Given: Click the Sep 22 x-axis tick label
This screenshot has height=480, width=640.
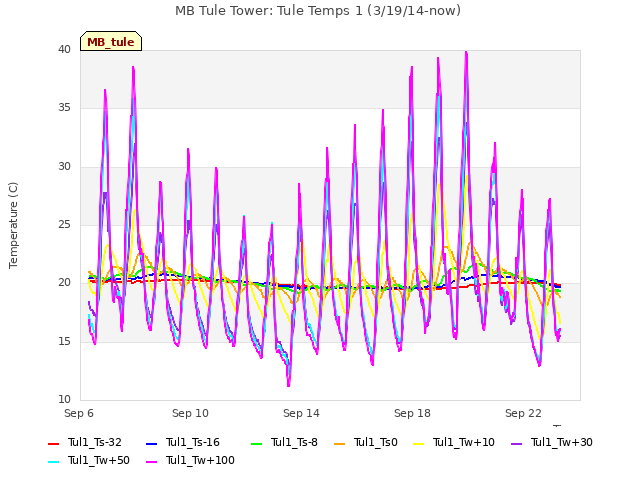Looking at the screenshot, I should [523, 413].
